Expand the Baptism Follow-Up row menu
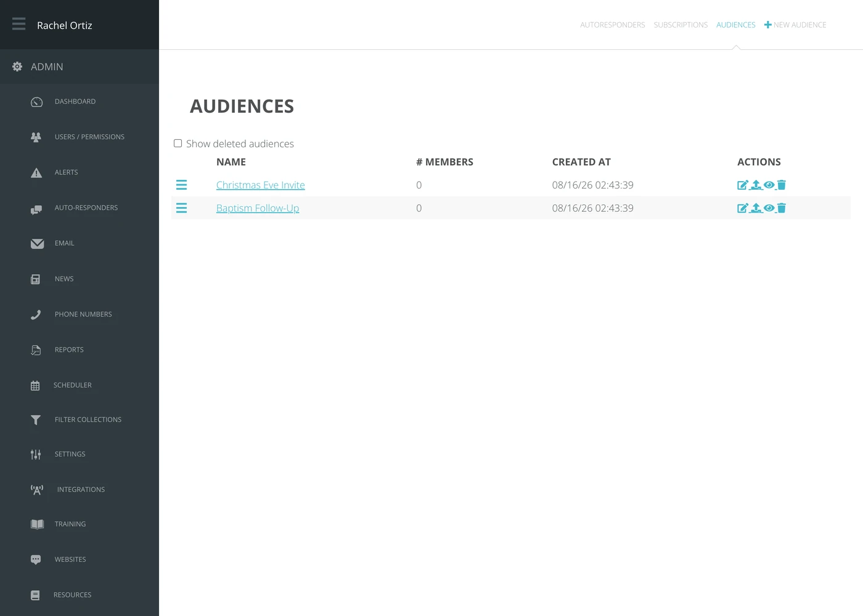This screenshot has width=863, height=616. (x=181, y=208)
